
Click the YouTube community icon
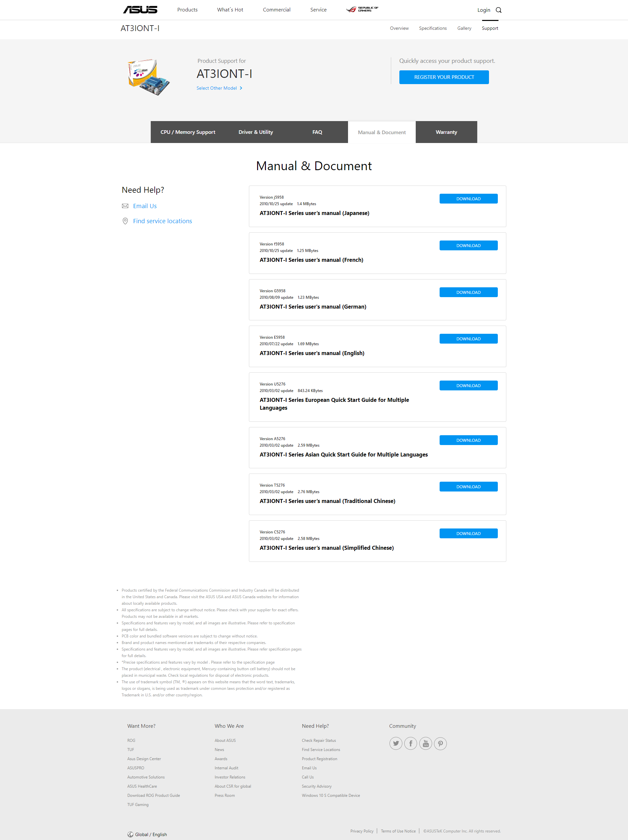(x=426, y=743)
